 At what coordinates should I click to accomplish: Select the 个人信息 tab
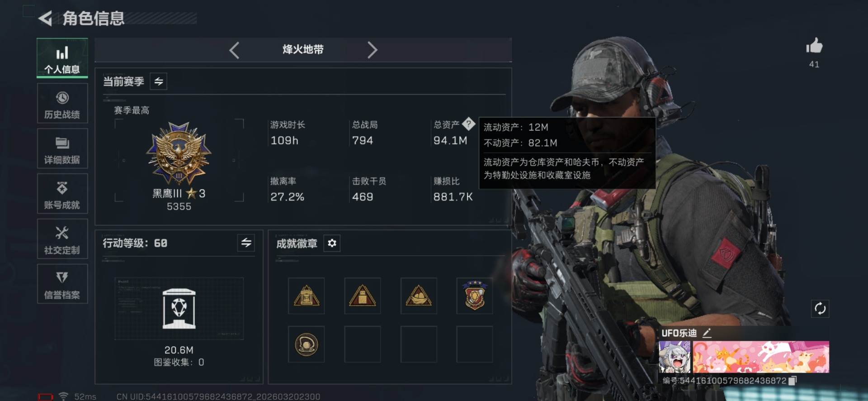(x=62, y=58)
